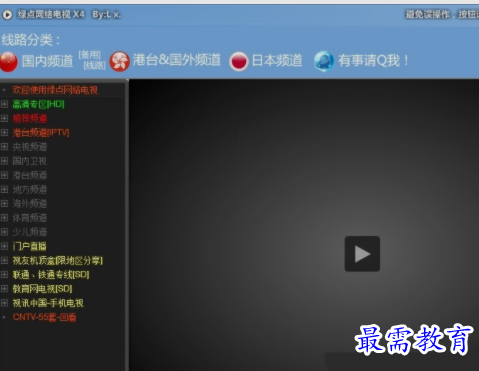The height and width of the screenshot is (371, 479).
Task: Expand the 体育频道 node
Action: click(x=4, y=218)
